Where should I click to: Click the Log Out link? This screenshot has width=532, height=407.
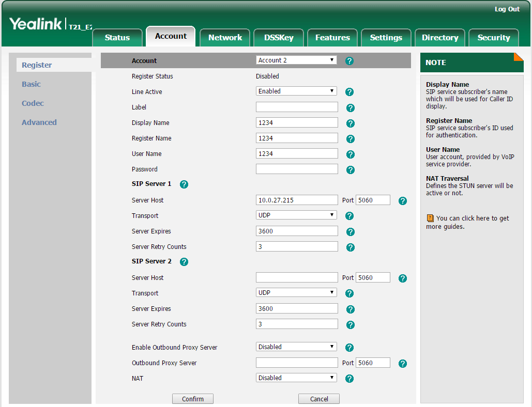(x=507, y=9)
